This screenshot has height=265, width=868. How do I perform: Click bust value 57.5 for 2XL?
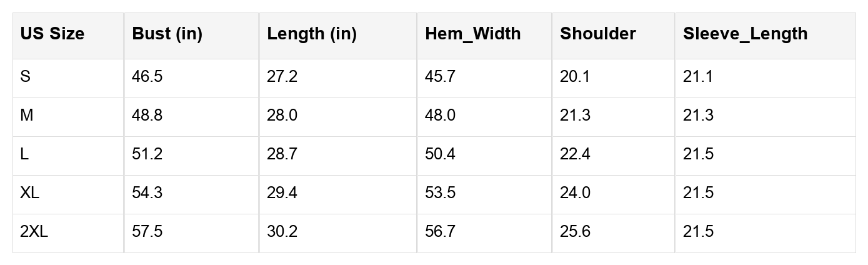(x=147, y=232)
